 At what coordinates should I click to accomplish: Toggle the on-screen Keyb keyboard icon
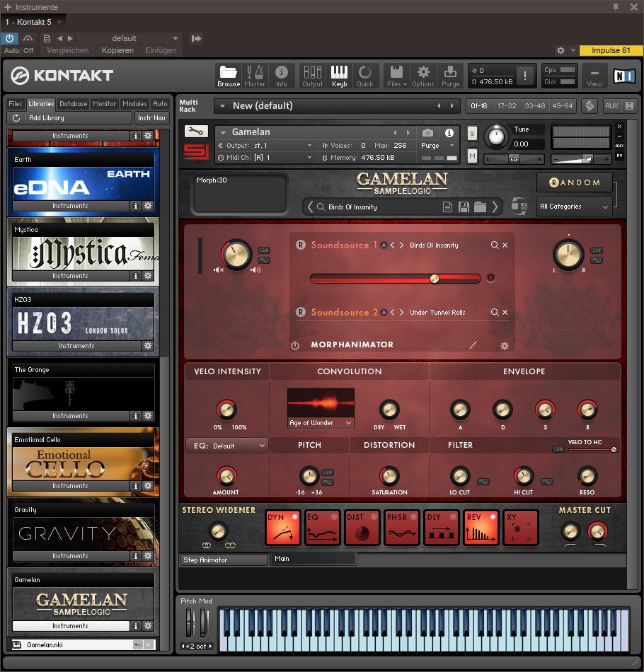(x=339, y=76)
